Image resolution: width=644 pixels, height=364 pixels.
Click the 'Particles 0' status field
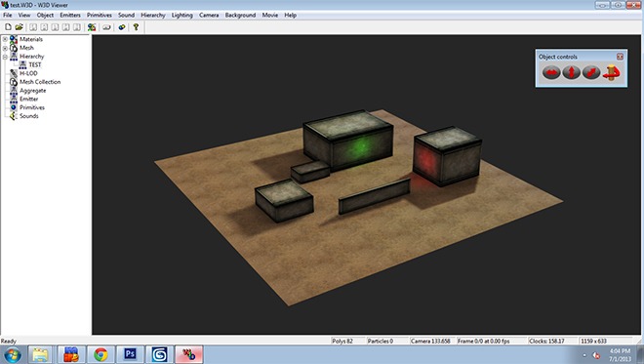coord(386,341)
